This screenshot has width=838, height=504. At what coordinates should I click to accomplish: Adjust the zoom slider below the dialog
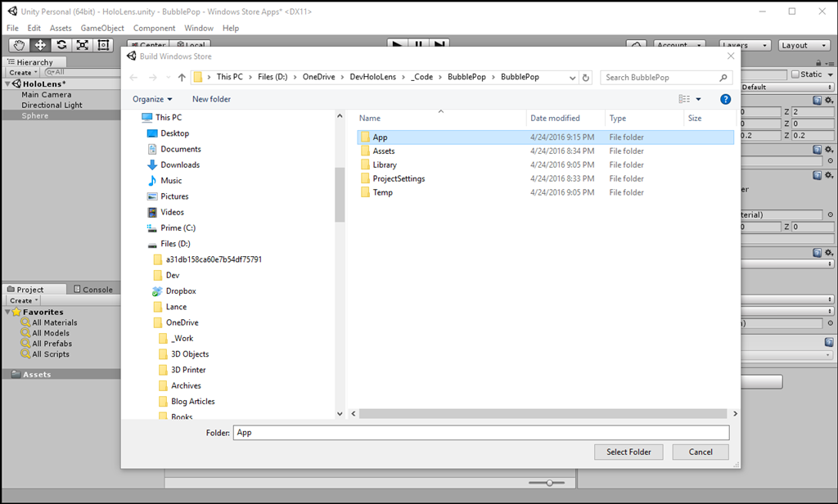(x=549, y=483)
